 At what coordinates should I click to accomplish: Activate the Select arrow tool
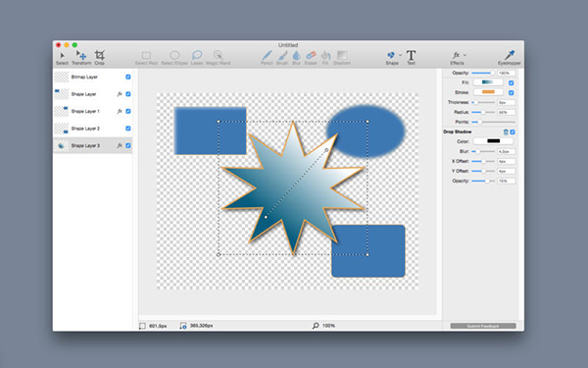(63, 58)
